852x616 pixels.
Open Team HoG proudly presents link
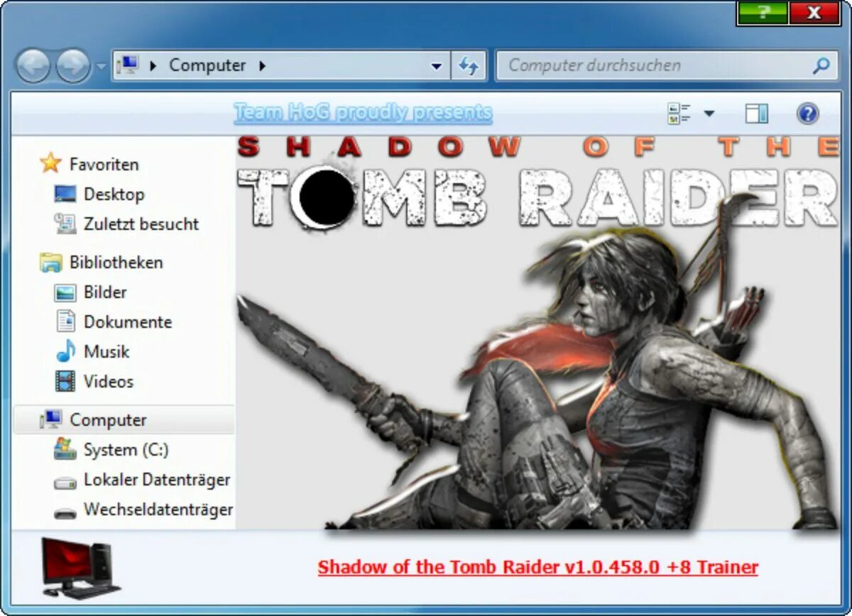(x=363, y=112)
